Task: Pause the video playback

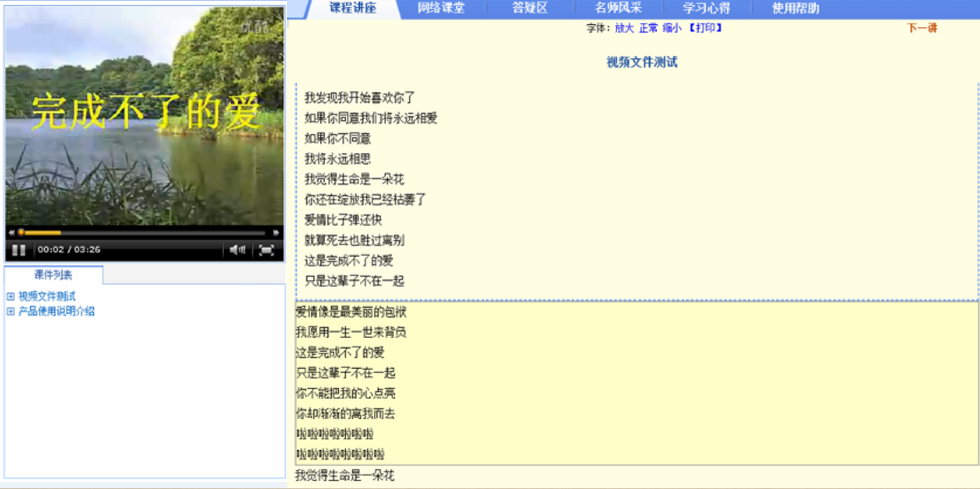Action: 18,250
